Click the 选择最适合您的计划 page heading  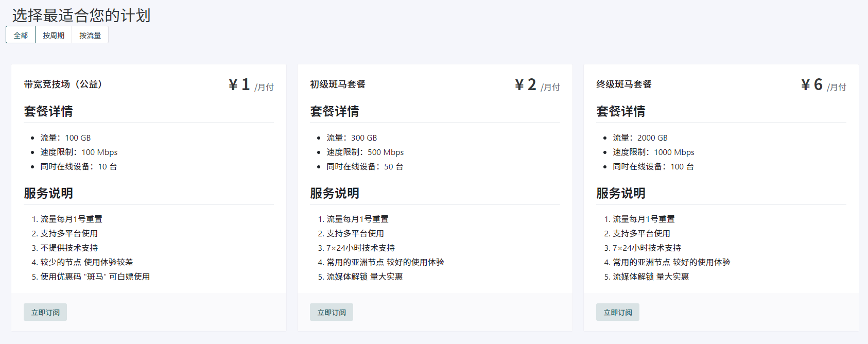click(81, 15)
